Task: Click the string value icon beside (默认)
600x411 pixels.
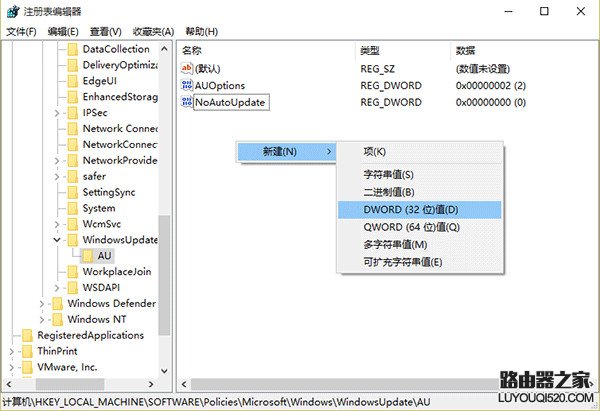Action: 187,68
